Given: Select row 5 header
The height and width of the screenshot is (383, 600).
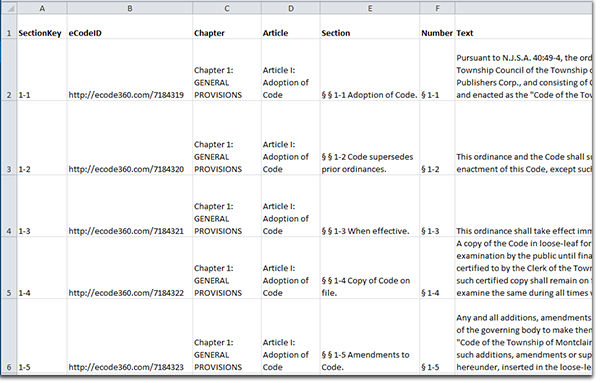Looking at the screenshot, I should [9, 268].
